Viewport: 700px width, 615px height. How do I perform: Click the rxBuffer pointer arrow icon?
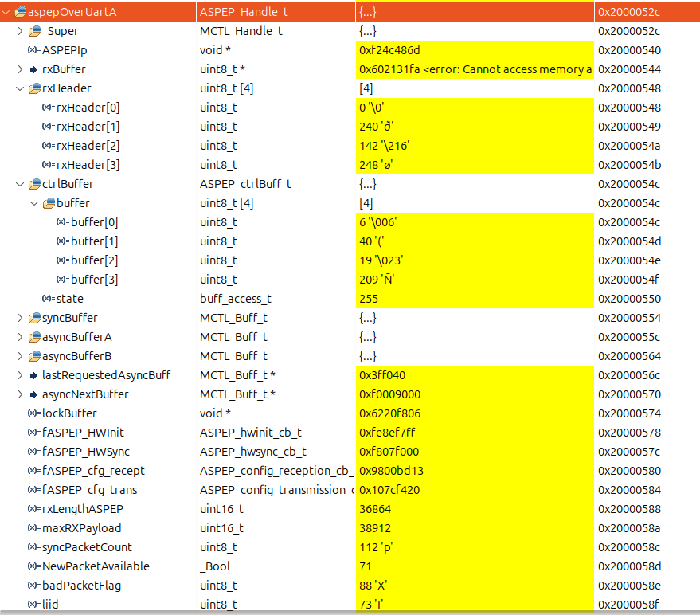[33, 69]
